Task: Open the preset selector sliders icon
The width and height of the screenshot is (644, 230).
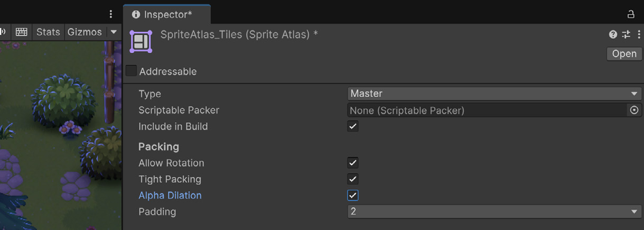Action: (x=626, y=34)
